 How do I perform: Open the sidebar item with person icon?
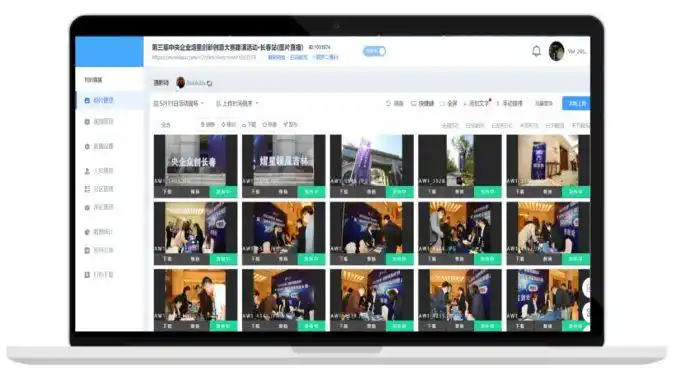99,171
